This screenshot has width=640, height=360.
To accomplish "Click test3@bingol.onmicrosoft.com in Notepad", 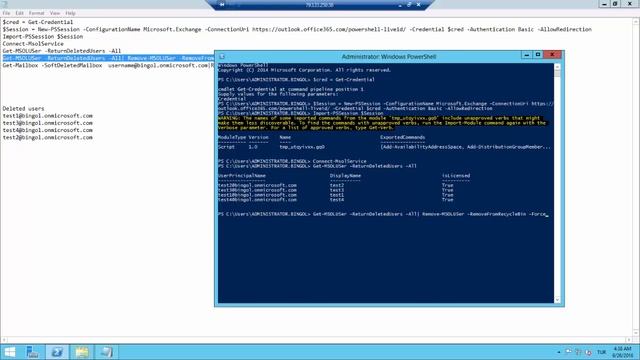I will (x=47, y=123).
